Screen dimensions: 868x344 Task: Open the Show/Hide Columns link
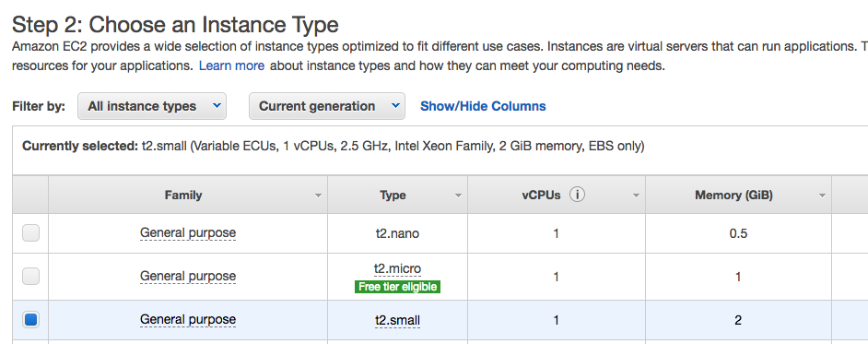(483, 106)
